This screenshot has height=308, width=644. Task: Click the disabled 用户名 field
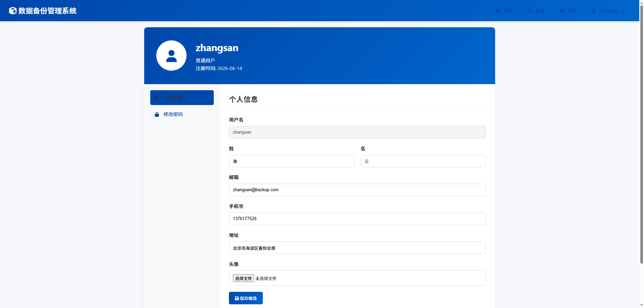357,132
